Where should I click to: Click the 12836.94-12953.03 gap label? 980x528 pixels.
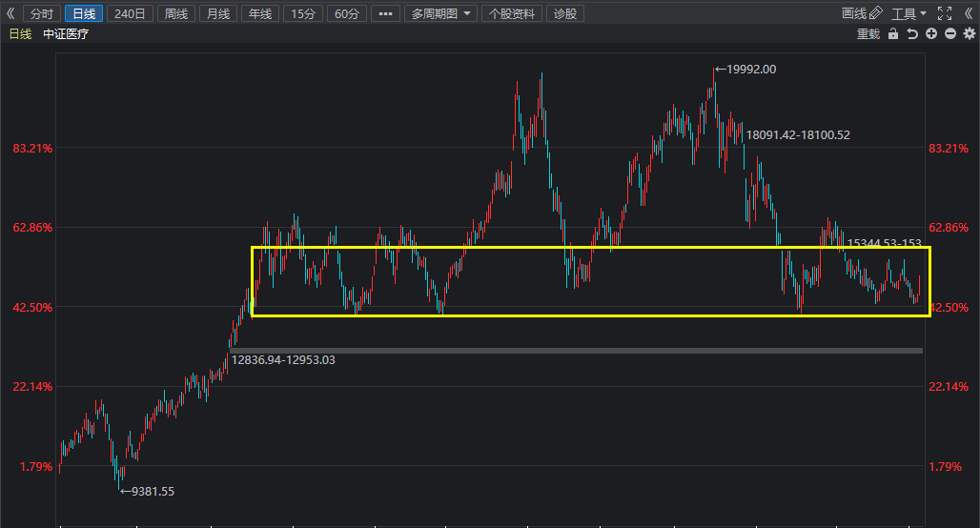pos(283,360)
